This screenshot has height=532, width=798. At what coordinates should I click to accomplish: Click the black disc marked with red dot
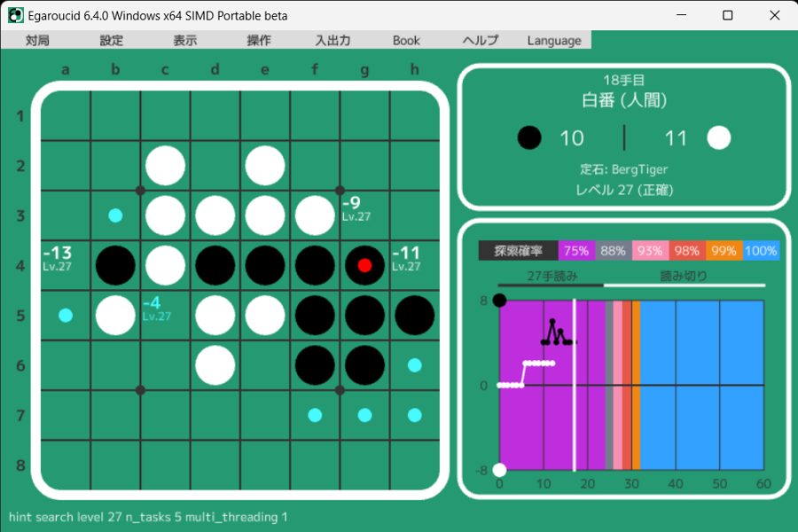(364, 264)
